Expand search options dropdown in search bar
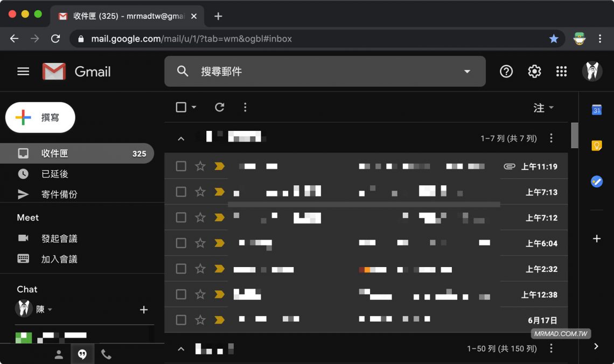The image size is (614, 364). pos(467,72)
